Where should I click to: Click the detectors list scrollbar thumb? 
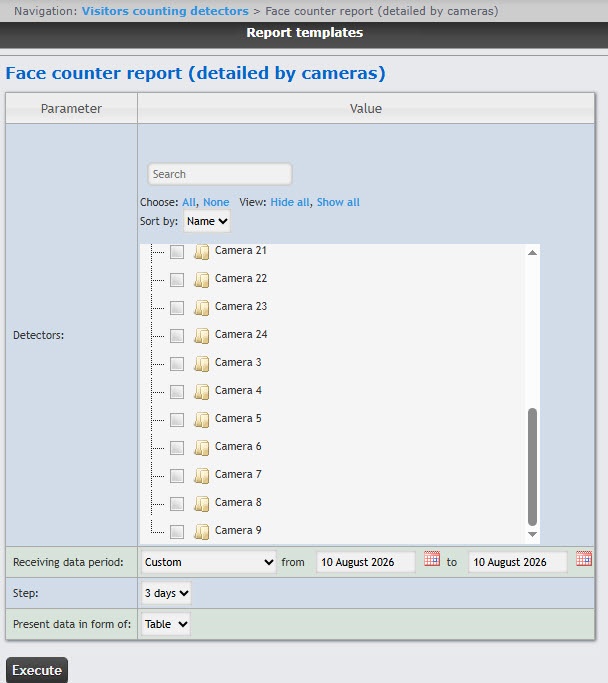(x=532, y=467)
